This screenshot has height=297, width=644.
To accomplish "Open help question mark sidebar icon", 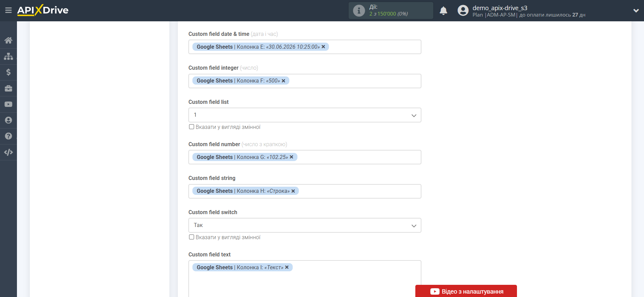I will point(8,136).
